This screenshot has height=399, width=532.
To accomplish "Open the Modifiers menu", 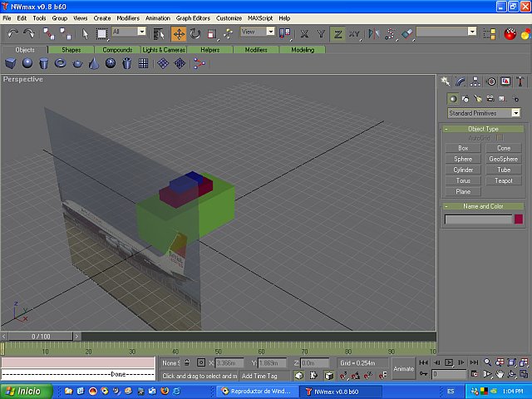I will click(128, 17).
